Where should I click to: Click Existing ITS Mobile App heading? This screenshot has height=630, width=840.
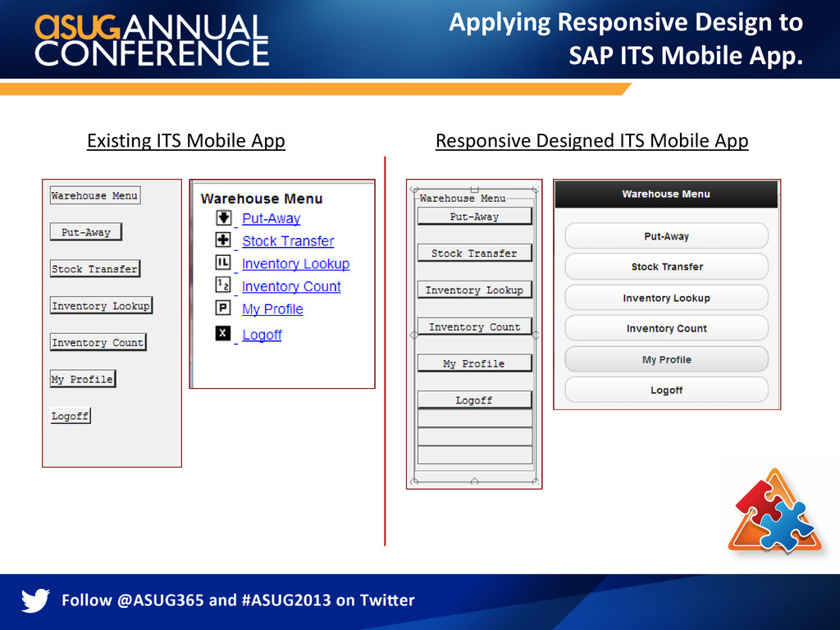pos(186,140)
